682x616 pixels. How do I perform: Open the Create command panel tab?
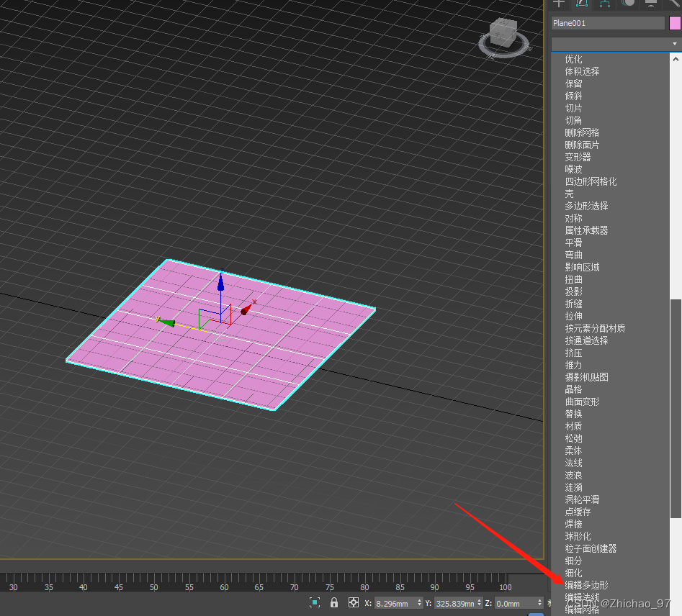click(x=560, y=4)
